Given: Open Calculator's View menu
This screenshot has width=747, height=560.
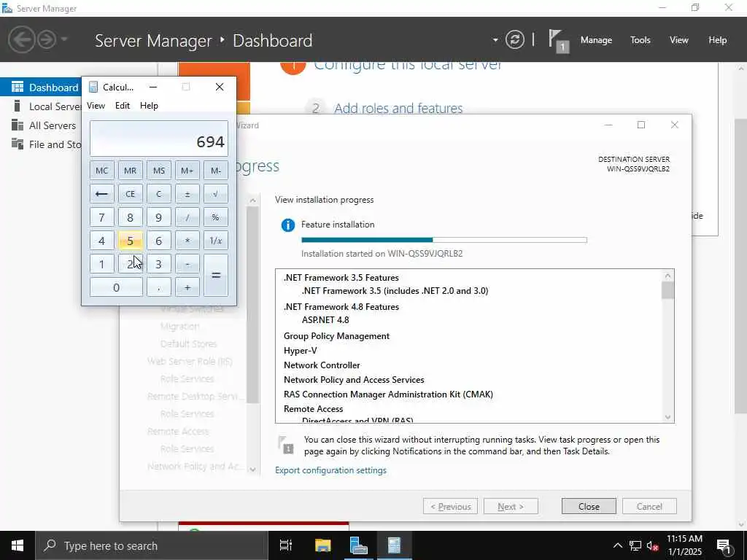Looking at the screenshot, I should coord(96,106).
